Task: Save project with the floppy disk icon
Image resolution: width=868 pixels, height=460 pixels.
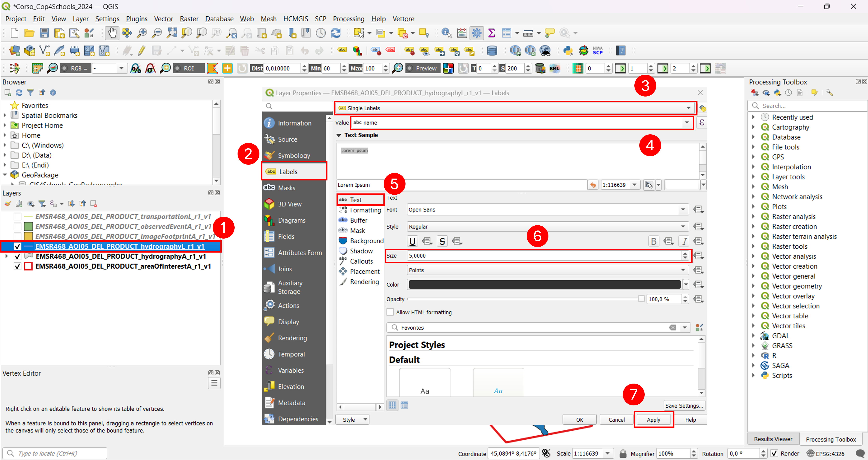Action: coord(44,33)
